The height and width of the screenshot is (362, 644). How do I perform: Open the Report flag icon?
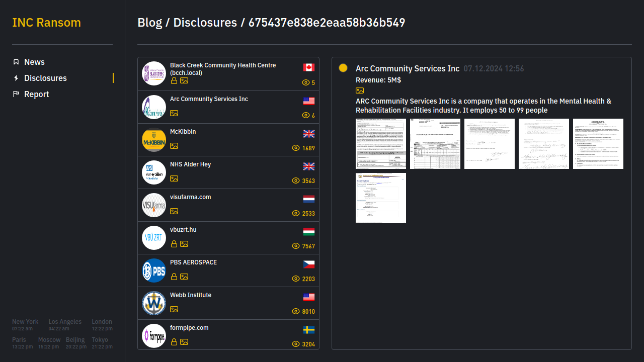[16, 94]
